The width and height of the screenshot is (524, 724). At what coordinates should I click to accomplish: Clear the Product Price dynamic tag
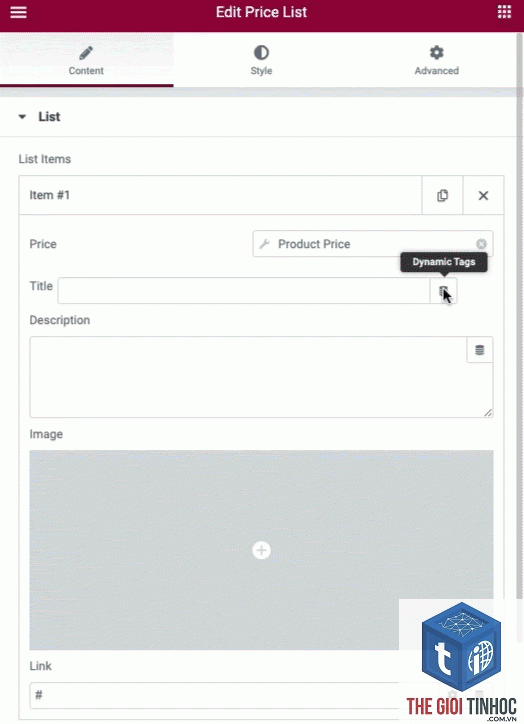tap(481, 244)
